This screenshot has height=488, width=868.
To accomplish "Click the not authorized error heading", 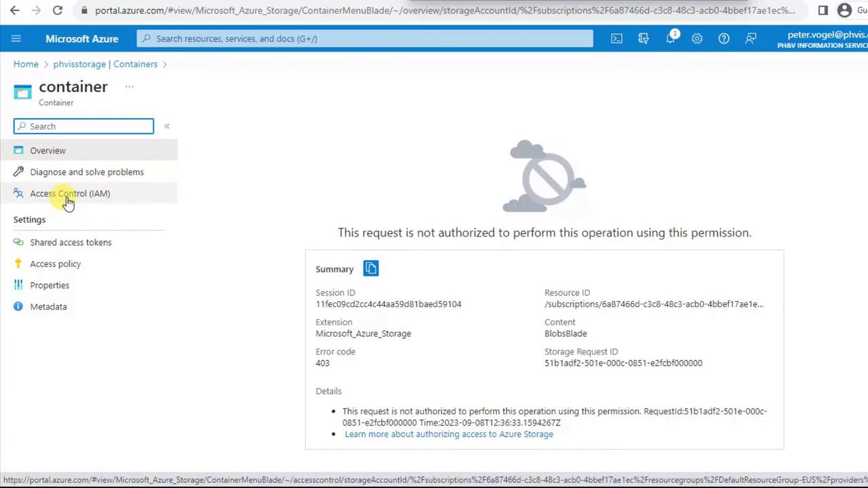I will click(x=545, y=232).
